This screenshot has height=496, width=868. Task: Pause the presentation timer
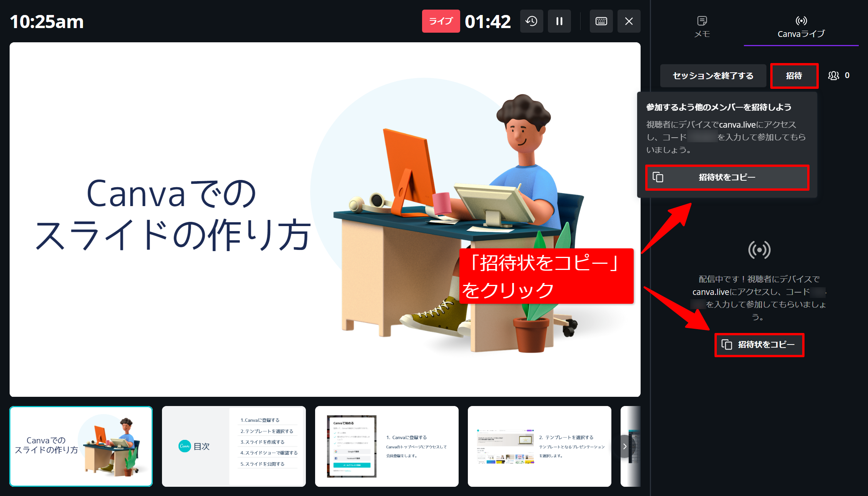click(x=559, y=21)
